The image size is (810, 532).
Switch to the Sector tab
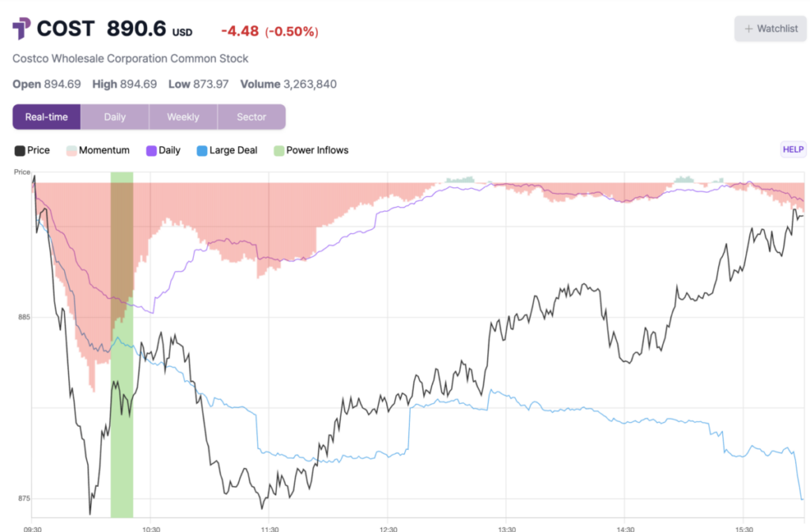(252, 117)
